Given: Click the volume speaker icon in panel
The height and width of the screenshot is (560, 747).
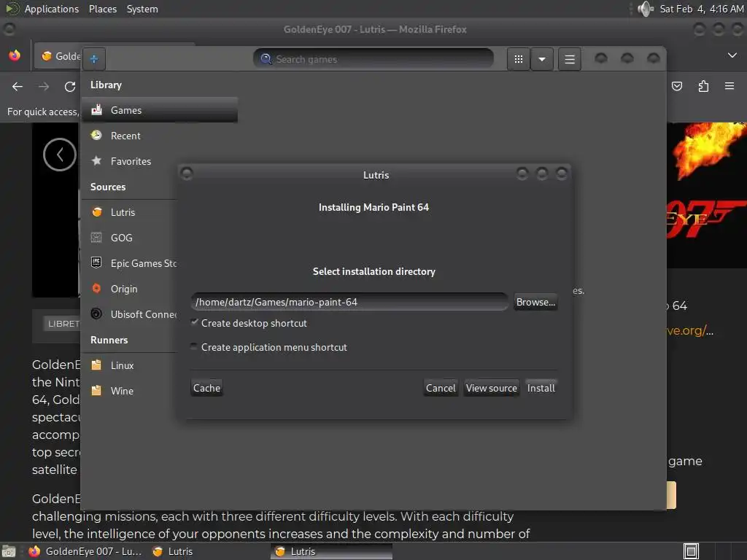Looking at the screenshot, I should (x=646, y=9).
